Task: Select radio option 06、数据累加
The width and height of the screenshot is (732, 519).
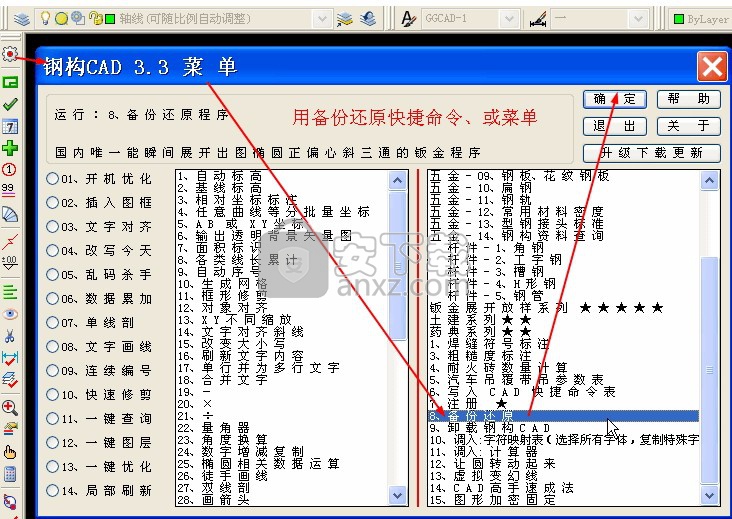Action: click(52, 299)
